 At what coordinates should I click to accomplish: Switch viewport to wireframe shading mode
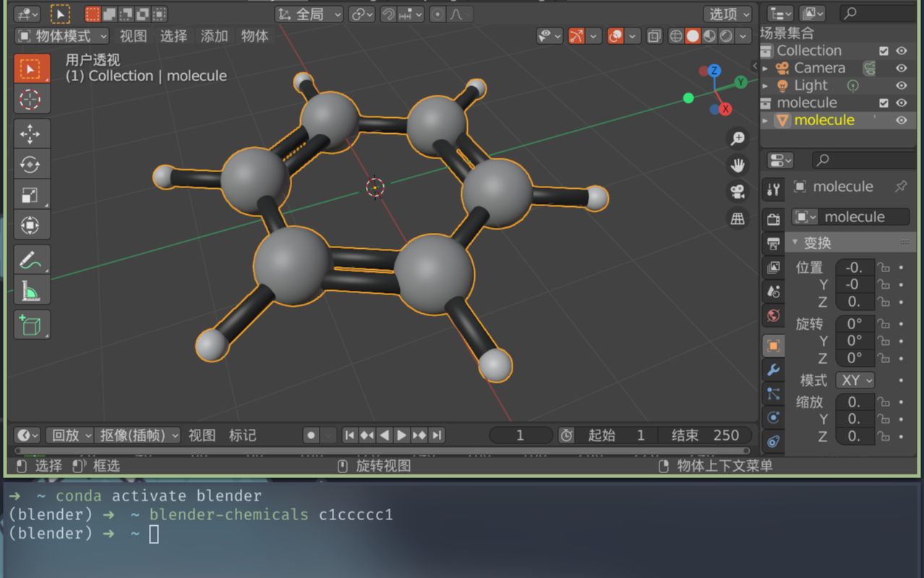676,36
